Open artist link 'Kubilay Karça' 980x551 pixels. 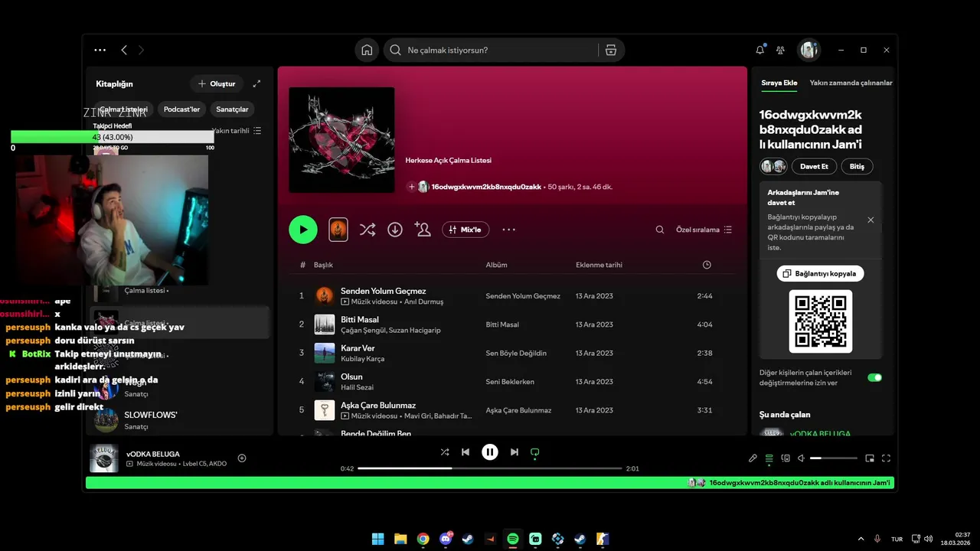click(362, 359)
